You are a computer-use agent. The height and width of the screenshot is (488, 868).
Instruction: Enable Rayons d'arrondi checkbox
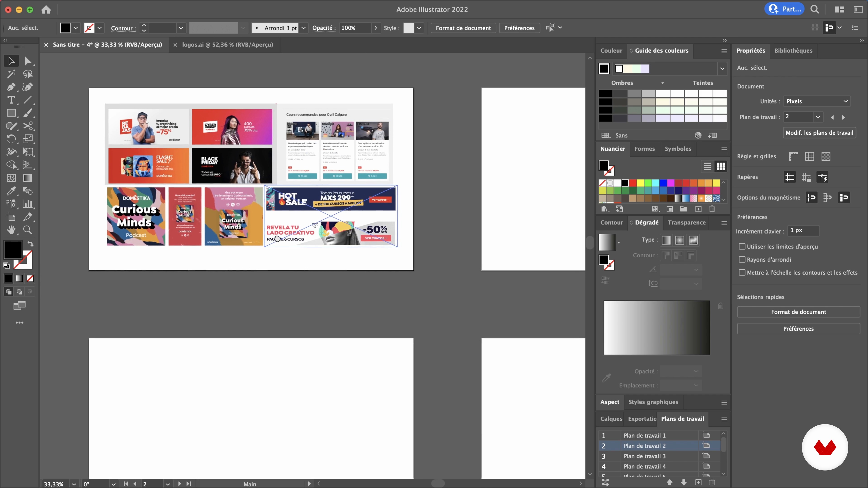click(742, 259)
